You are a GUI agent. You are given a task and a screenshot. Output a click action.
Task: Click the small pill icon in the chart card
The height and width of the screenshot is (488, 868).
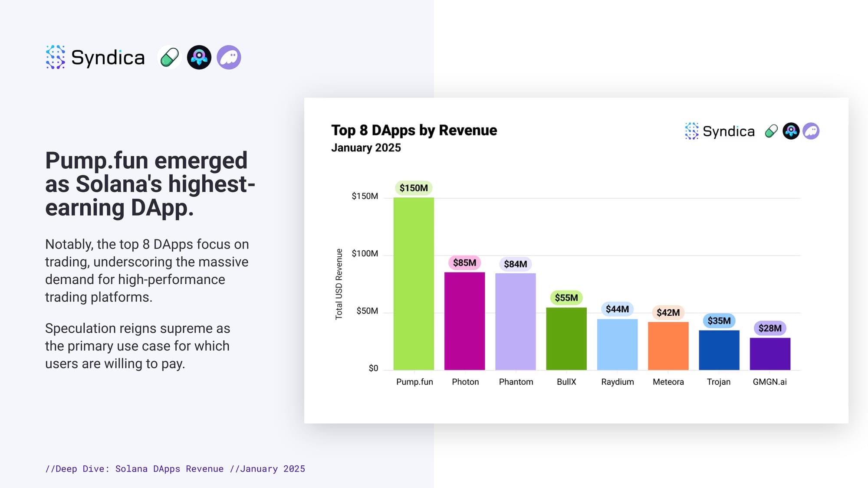[x=771, y=131]
